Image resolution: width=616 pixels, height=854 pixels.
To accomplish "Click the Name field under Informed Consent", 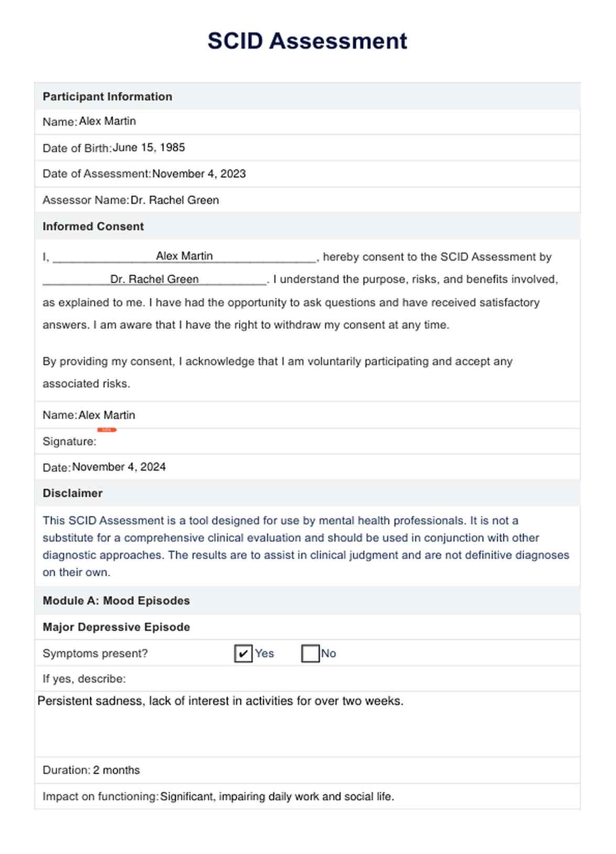I will [107, 415].
